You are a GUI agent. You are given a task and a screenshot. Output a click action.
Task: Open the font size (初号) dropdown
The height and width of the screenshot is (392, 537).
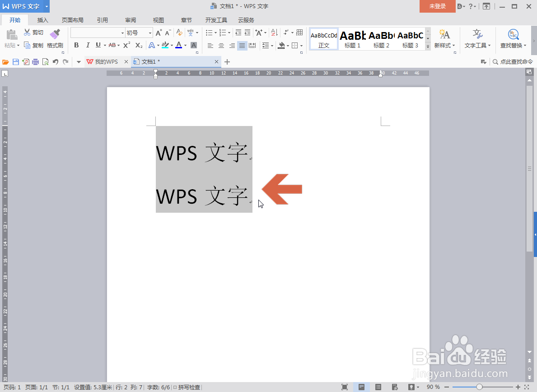[150, 33]
